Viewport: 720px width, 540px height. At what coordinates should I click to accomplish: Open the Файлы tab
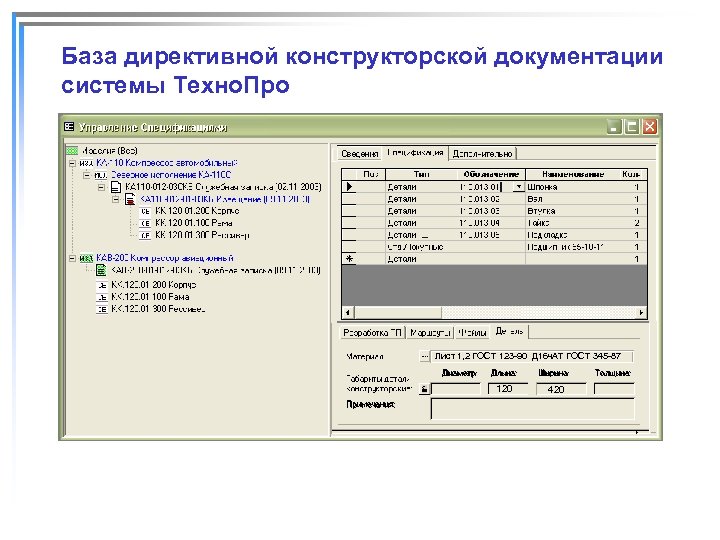(472, 332)
